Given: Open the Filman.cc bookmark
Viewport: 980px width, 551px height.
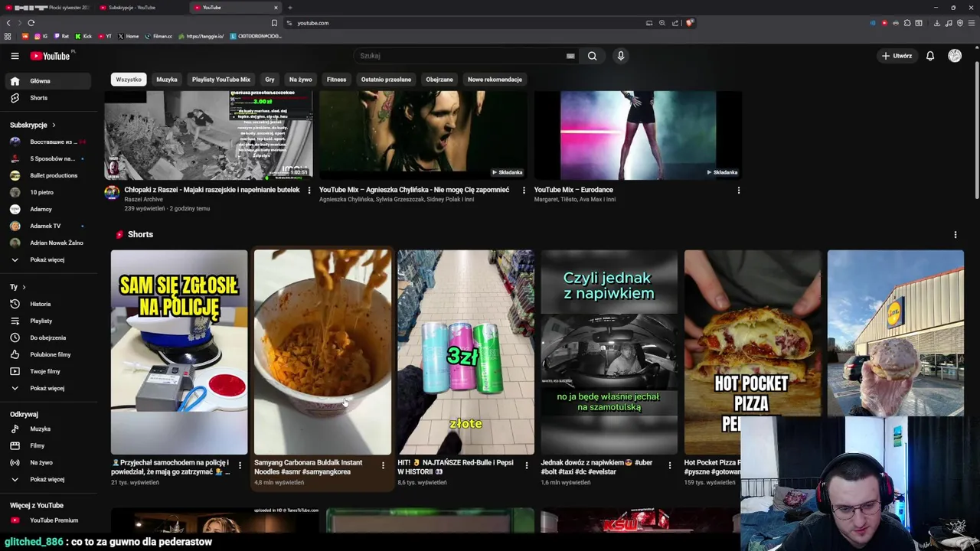Looking at the screenshot, I should point(159,36).
